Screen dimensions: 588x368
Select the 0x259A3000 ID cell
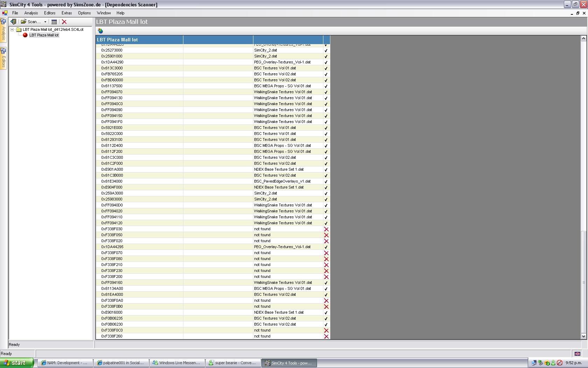click(x=112, y=193)
